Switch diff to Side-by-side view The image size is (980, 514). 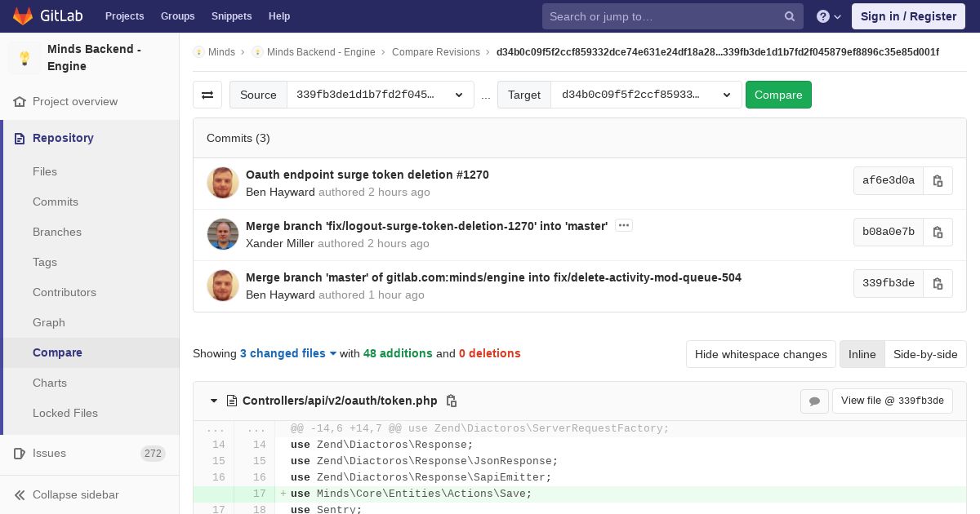[x=924, y=354]
